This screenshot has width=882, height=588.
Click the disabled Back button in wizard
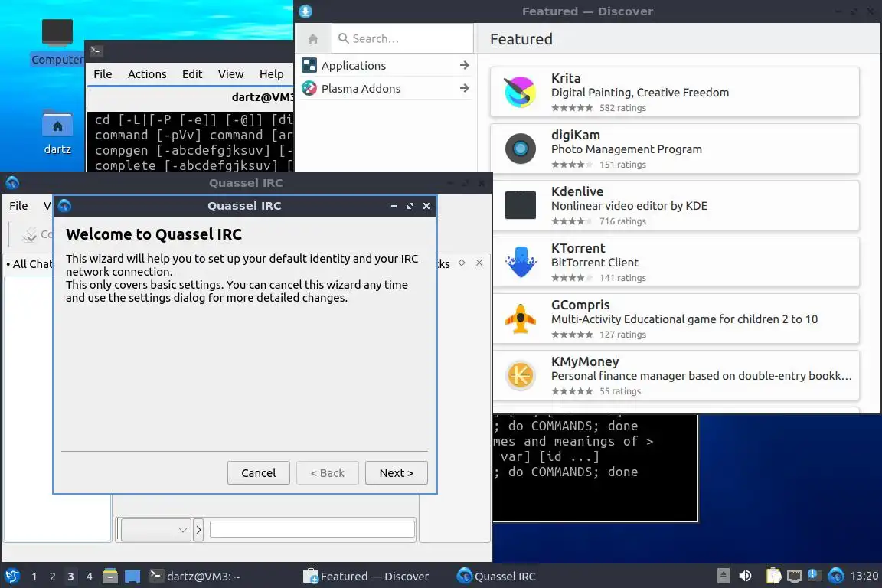click(328, 473)
